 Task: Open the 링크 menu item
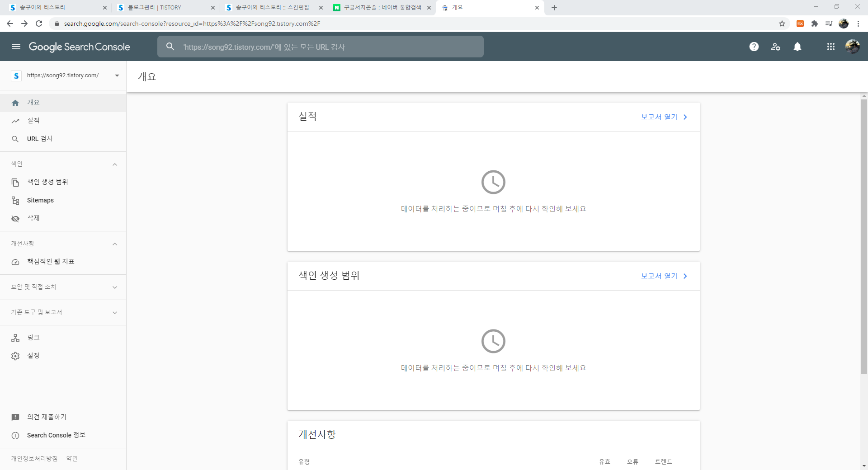63,338
